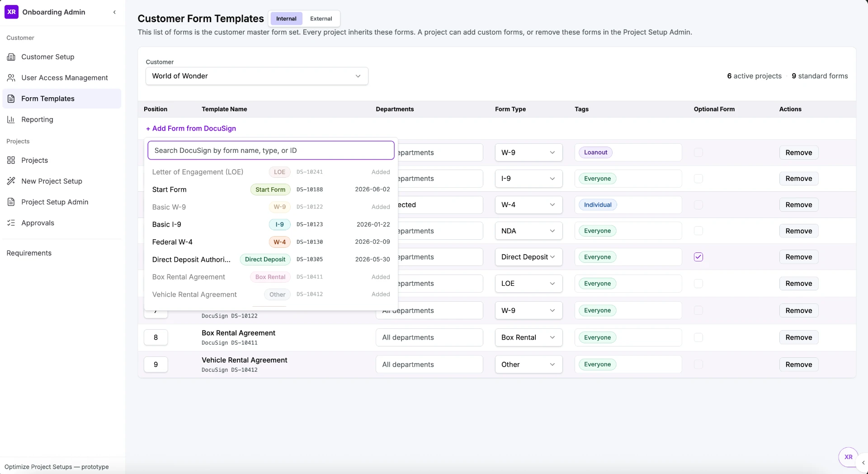Click Remove in the Loanout row
The image size is (868, 474).
[798, 152]
